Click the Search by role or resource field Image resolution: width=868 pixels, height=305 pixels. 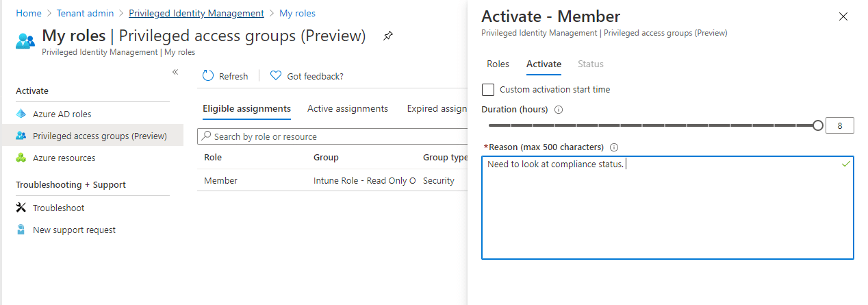pyautogui.click(x=333, y=136)
